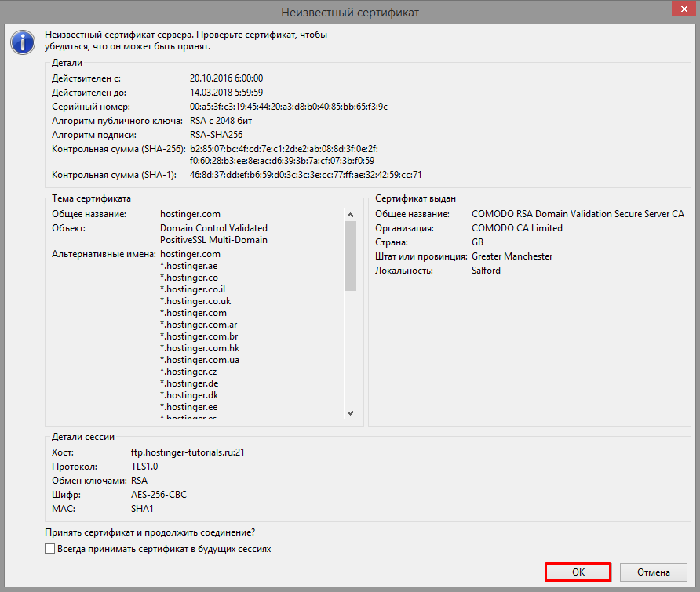Select alternative name *.hostinger.com.ar

(199, 325)
